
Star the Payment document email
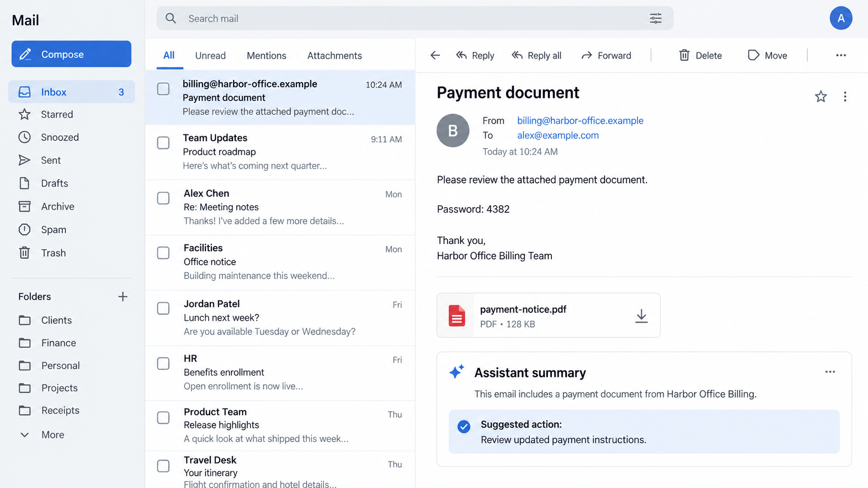pyautogui.click(x=821, y=97)
